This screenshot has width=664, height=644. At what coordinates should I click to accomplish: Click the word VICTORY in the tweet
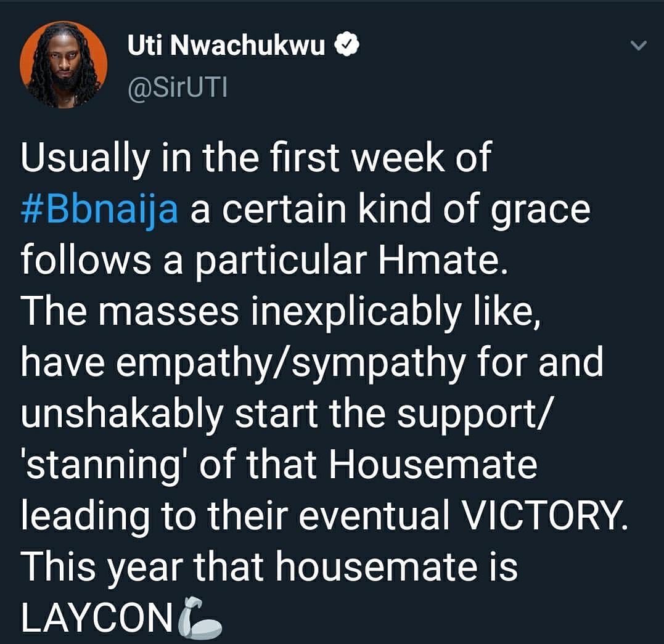click(x=544, y=516)
